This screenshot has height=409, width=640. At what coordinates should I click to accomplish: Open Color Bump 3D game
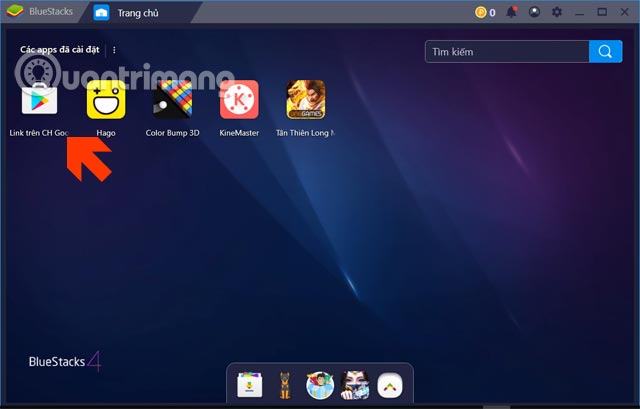pyautogui.click(x=172, y=100)
